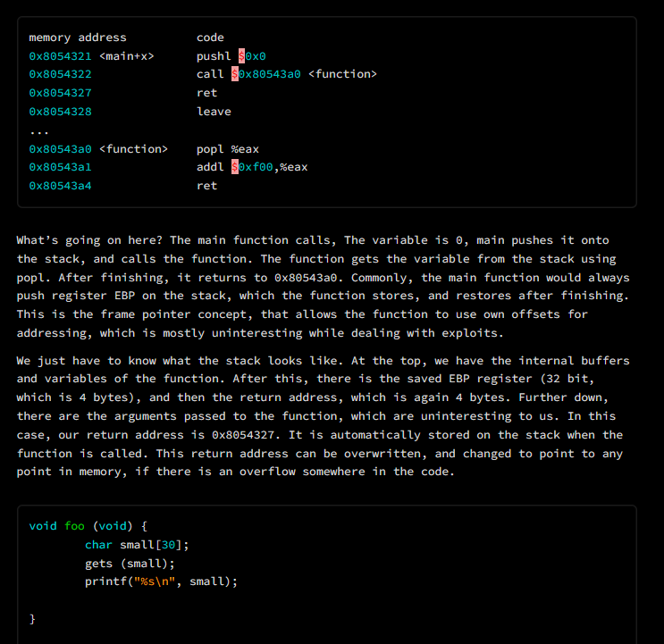The image size is (664, 644).
Task: Click the closing brace of foo
Action: pos(32,619)
